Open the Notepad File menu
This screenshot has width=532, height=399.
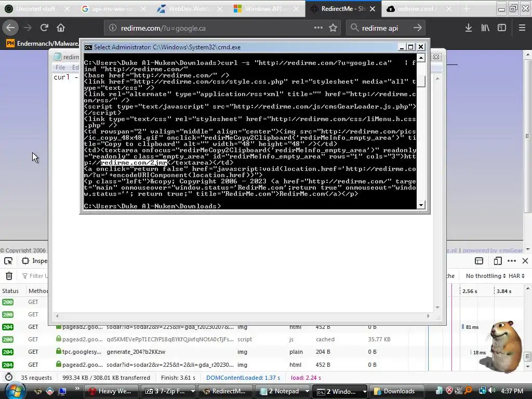click(60, 67)
